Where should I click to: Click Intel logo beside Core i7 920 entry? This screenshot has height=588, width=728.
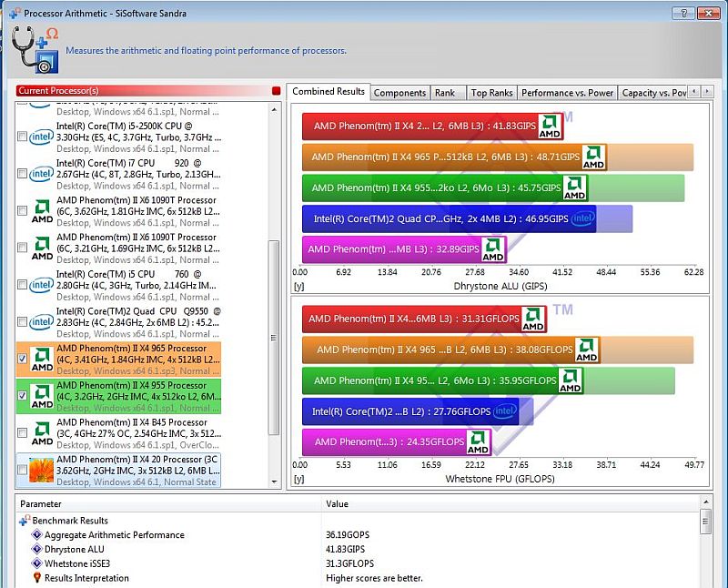[41, 174]
